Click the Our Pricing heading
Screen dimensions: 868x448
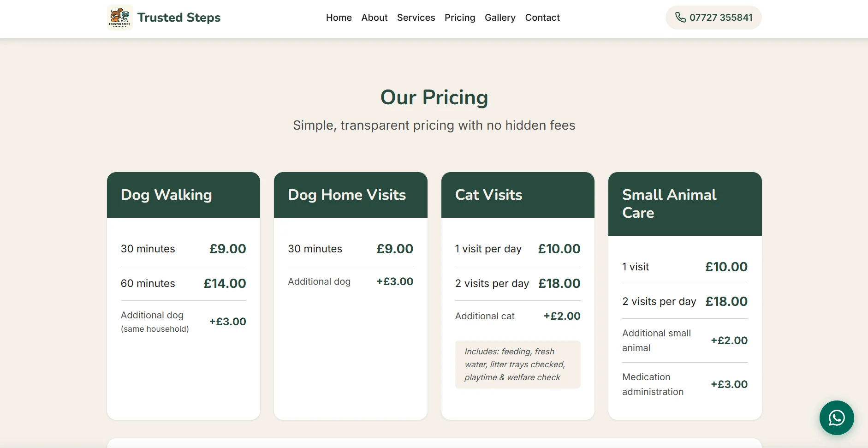[x=434, y=97]
